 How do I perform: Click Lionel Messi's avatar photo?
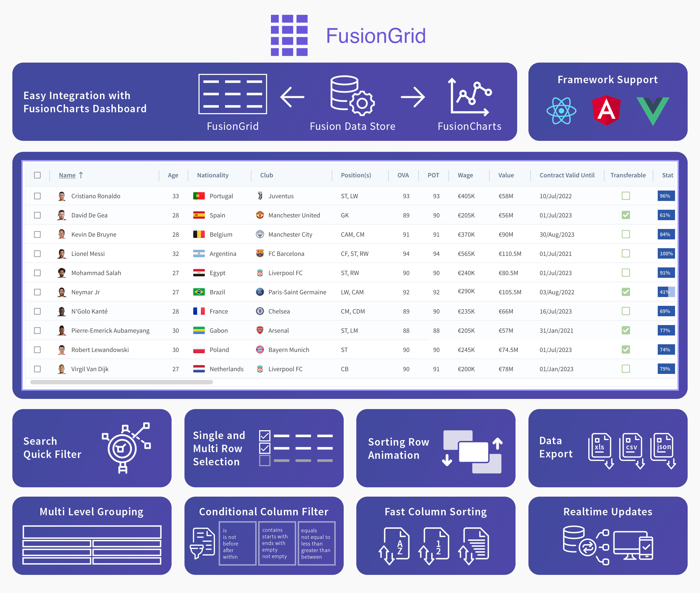61,253
